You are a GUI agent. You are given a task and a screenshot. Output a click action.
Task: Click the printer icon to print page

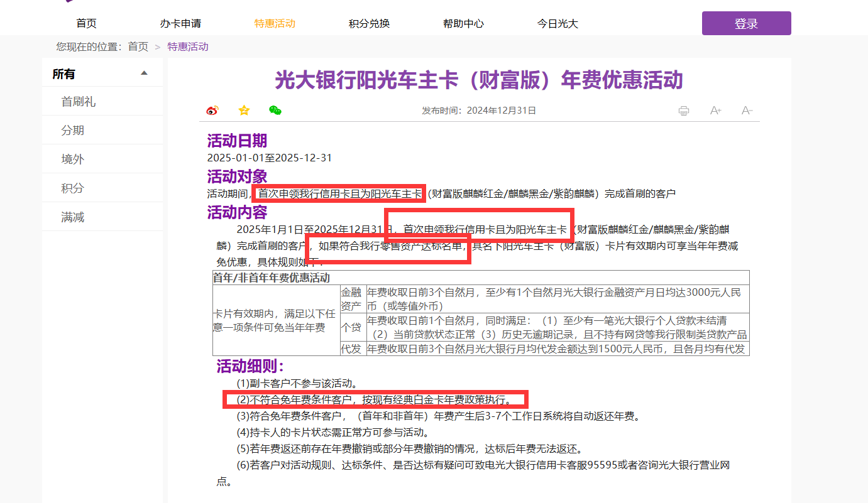tap(684, 111)
